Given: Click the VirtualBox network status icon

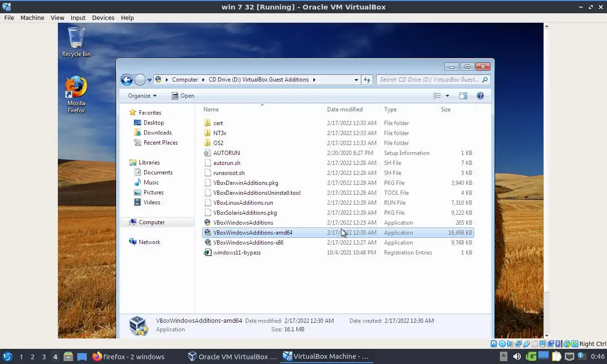Looking at the screenshot, I should pos(518,344).
